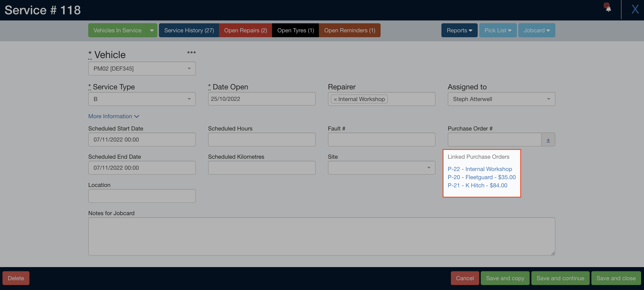Close the Service #118 dialog
The width and height of the screenshot is (644, 290).
635,9
